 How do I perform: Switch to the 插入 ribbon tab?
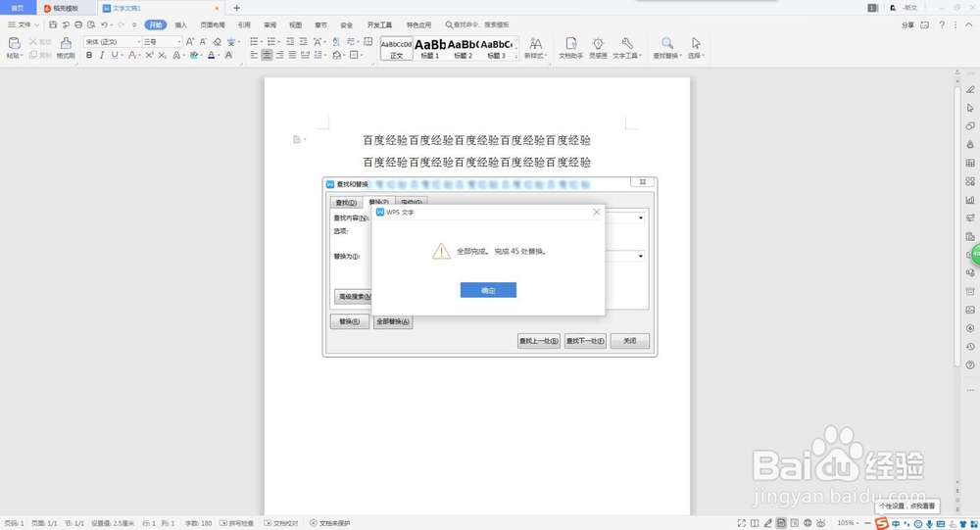180,25
